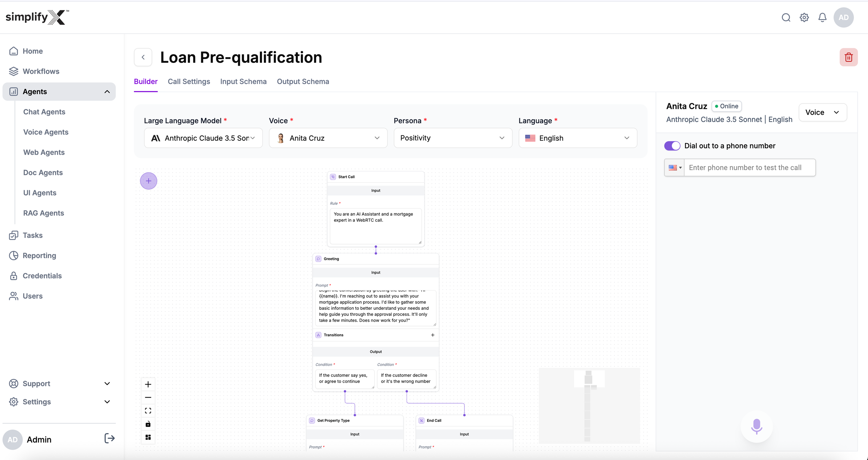This screenshot has height=460, width=868.
Task: Click the canvas zoom in plus control
Action: [148, 384]
